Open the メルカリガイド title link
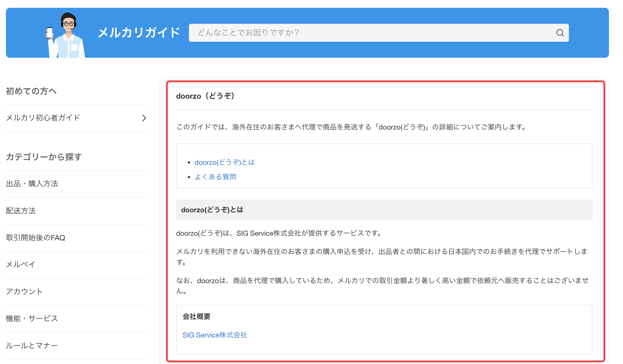 [x=139, y=32]
